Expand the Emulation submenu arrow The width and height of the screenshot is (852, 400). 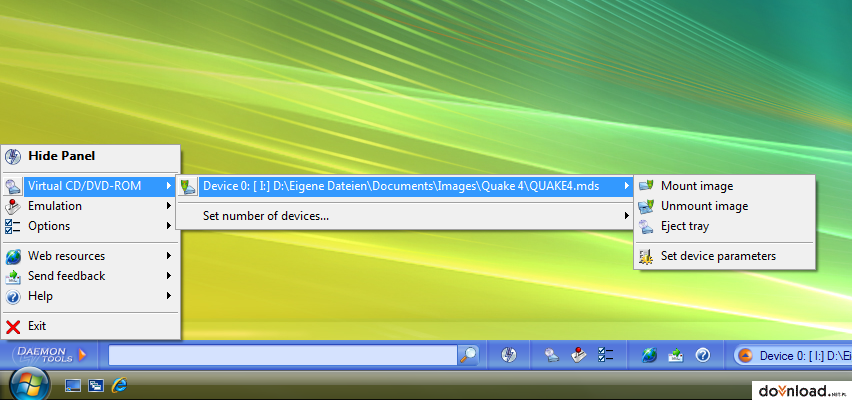(169, 207)
